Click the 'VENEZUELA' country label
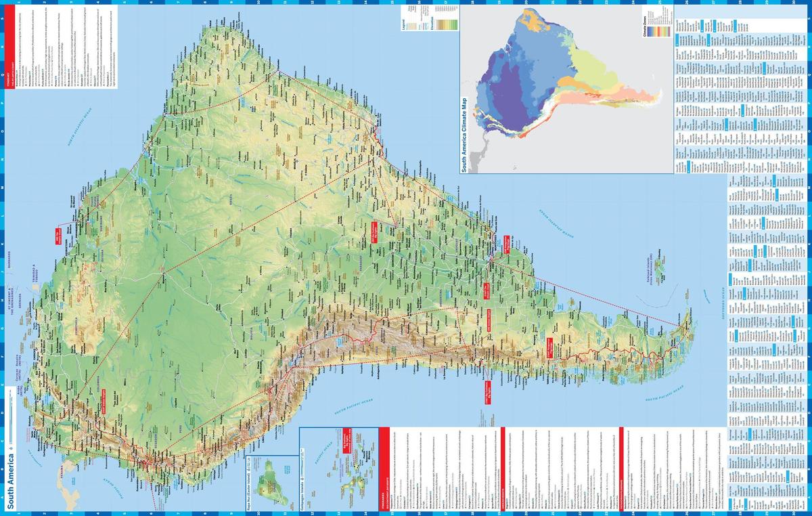 pyautogui.click(x=76, y=326)
